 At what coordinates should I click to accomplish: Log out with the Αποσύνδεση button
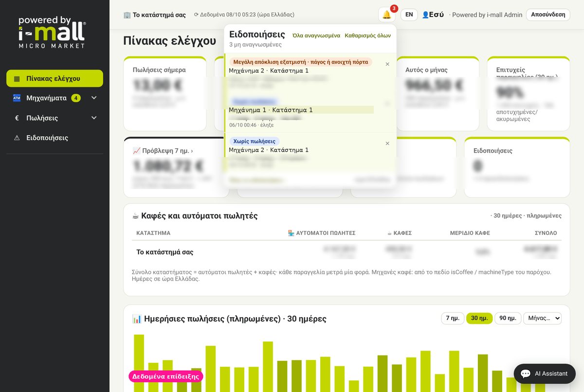pos(548,15)
